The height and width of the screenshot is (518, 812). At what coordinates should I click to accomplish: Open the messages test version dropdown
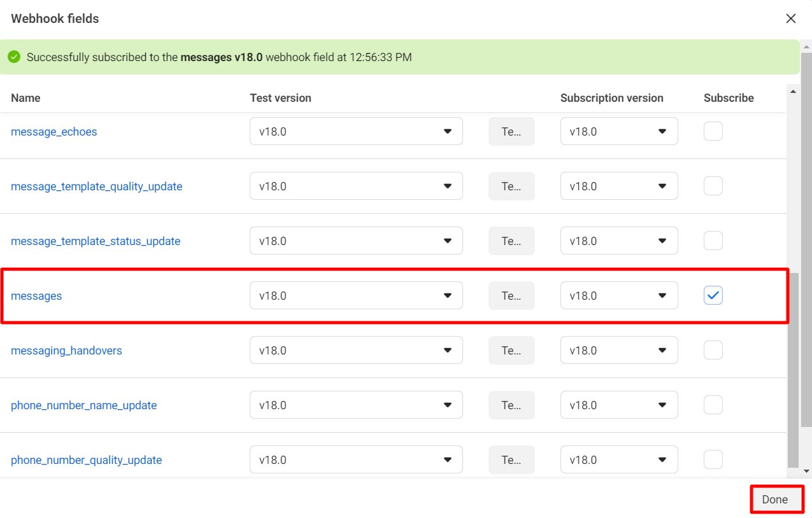[355, 295]
